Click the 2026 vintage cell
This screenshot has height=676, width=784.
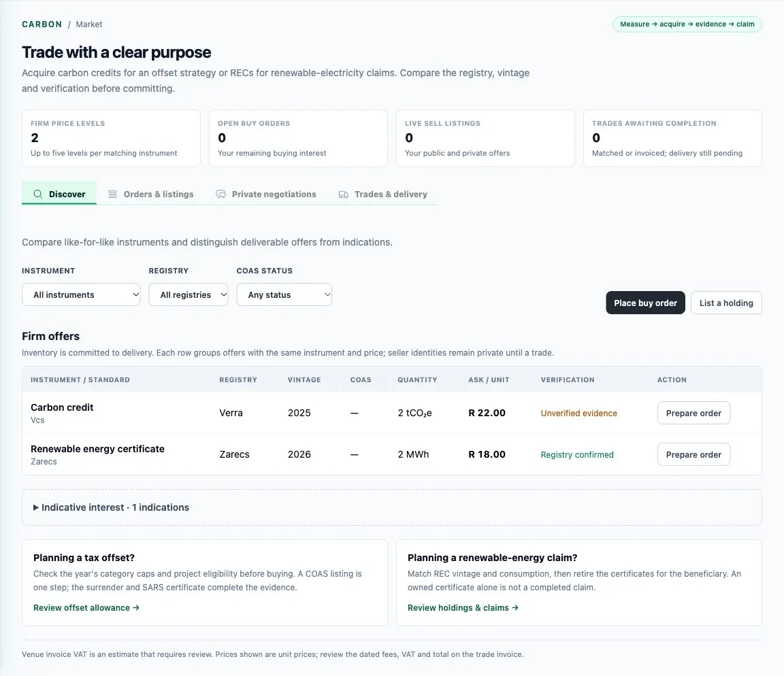click(x=299, y=454)
